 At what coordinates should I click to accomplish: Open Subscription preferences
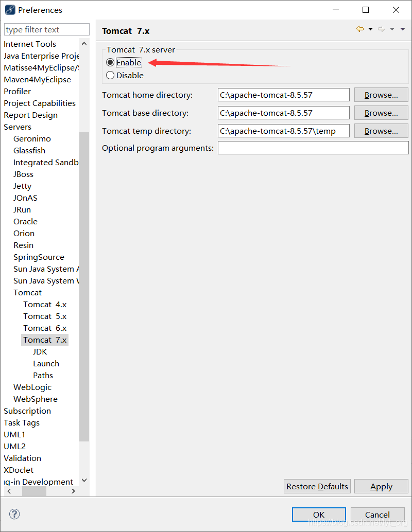click(27, 411)
